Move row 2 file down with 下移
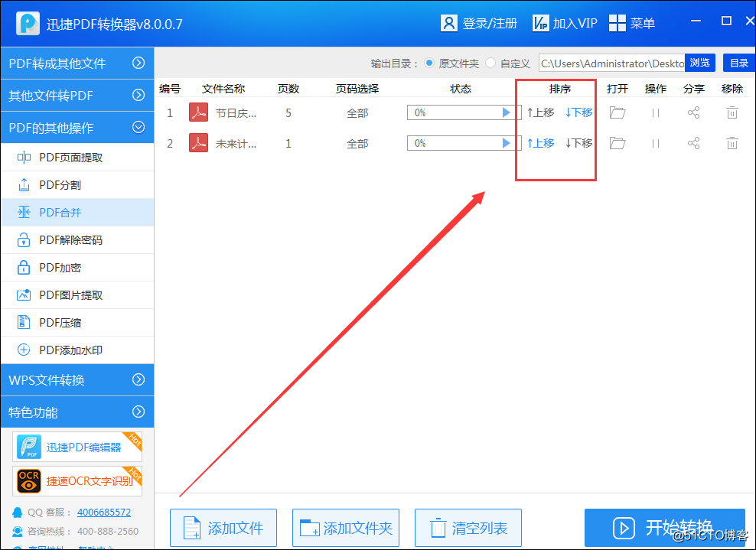Image resolution: width=756 pixels, height=550 pixels. (x=578, y=143)
